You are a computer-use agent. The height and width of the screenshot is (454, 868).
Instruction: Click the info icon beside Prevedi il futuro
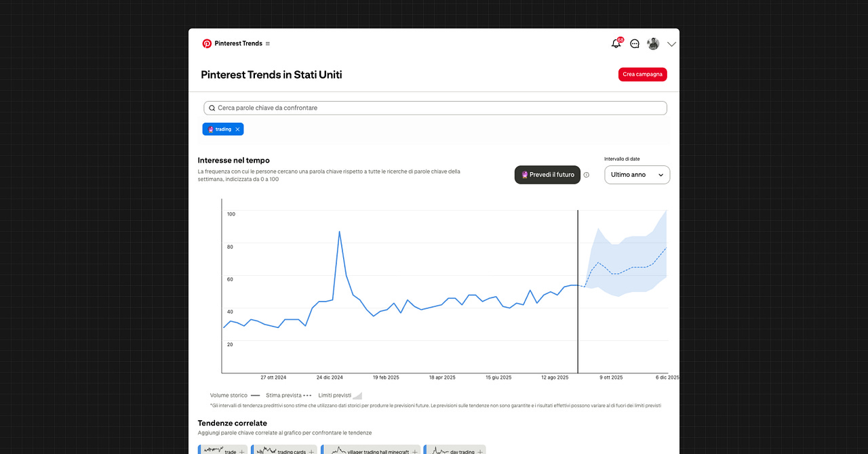[587, 175]
